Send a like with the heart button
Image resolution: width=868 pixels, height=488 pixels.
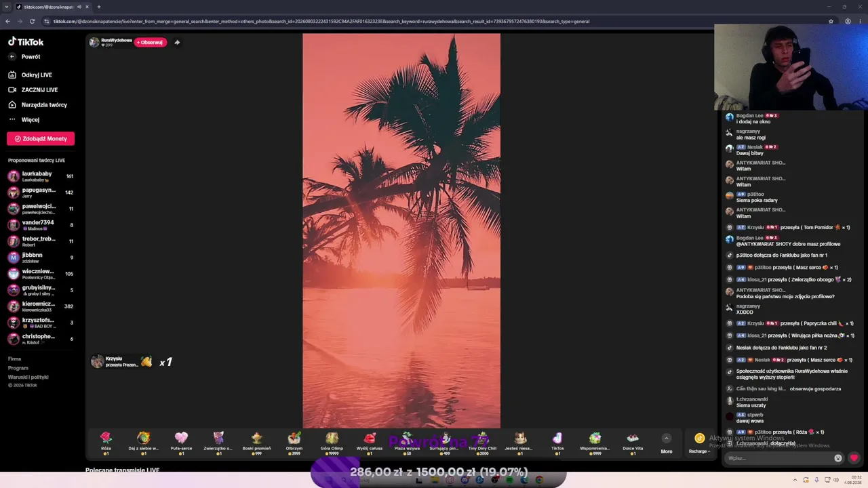(854, 458)
